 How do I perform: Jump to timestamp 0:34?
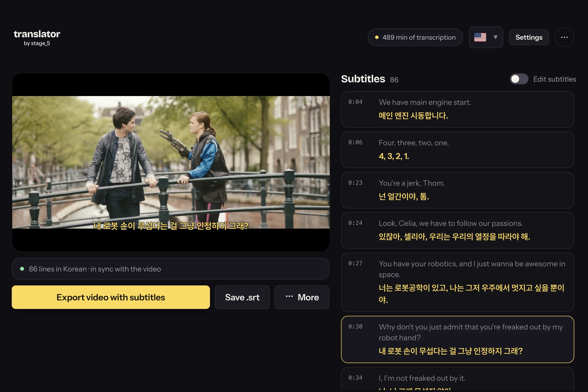[x=355, y=378]
